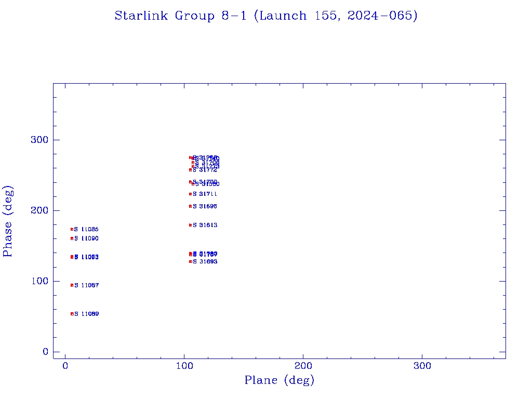Click the "S 31696" label
This screenshot has width=532, height=399.
click(205, 206)
